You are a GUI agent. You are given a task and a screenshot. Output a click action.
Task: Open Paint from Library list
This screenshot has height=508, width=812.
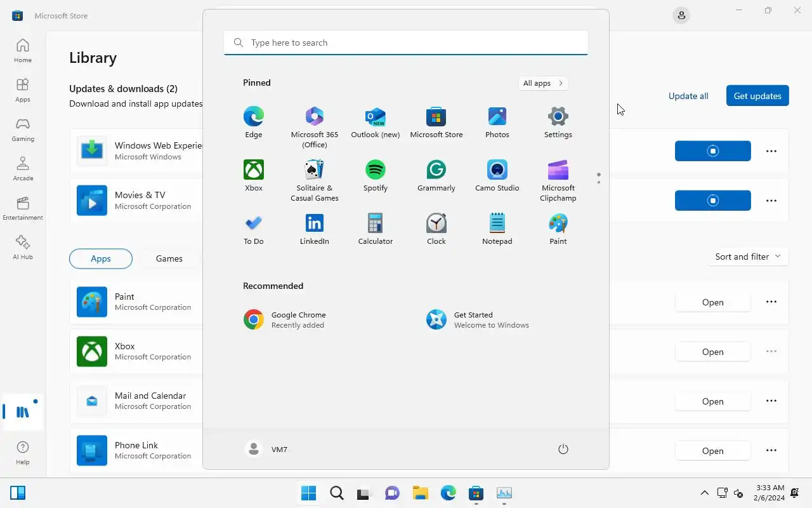(713, 302)
